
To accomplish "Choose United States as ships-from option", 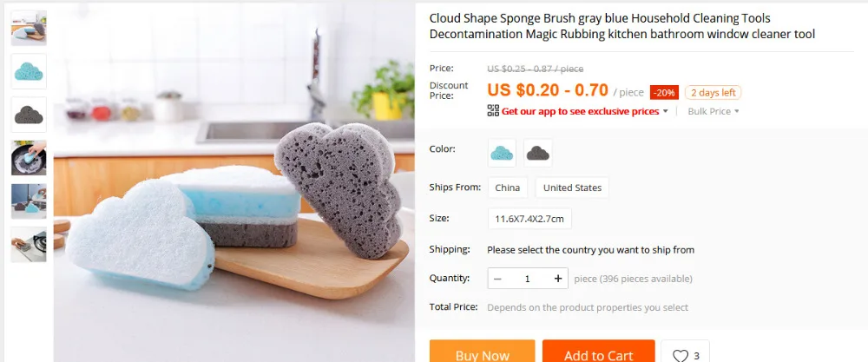I will tap(572, 188).
